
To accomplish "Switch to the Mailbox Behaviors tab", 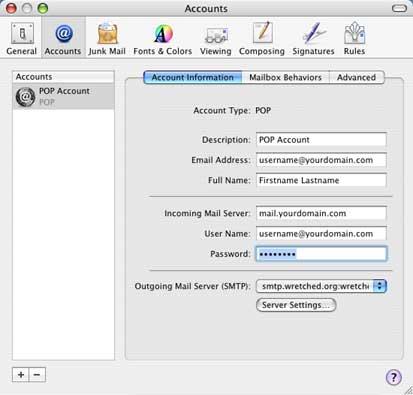I will click(285, 77).
